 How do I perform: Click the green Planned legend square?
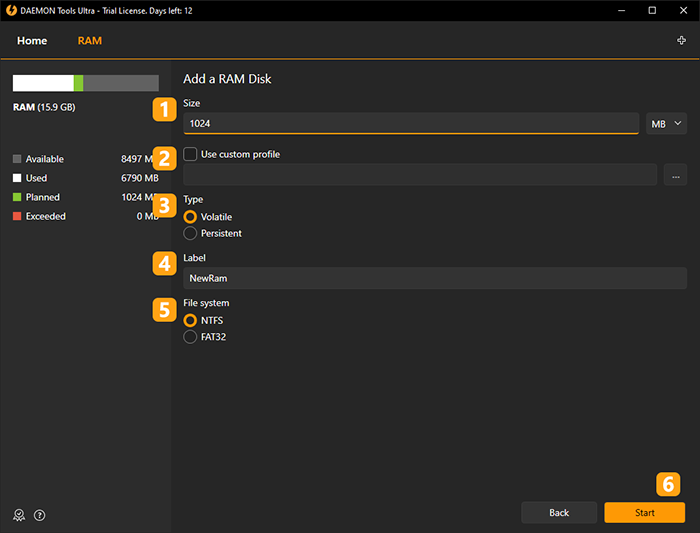tap(17, 197)
